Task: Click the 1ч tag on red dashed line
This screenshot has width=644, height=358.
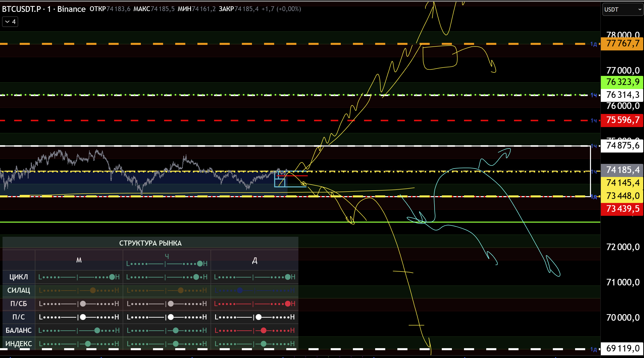Action: pyautogui.click(x=594, y=121)
